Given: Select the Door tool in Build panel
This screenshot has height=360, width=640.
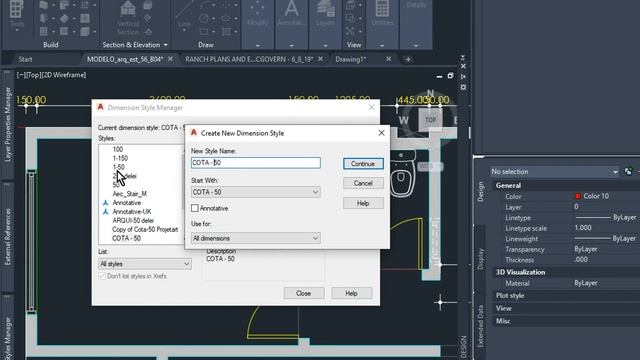Looking at the screenshot, I should pos(44,18).
